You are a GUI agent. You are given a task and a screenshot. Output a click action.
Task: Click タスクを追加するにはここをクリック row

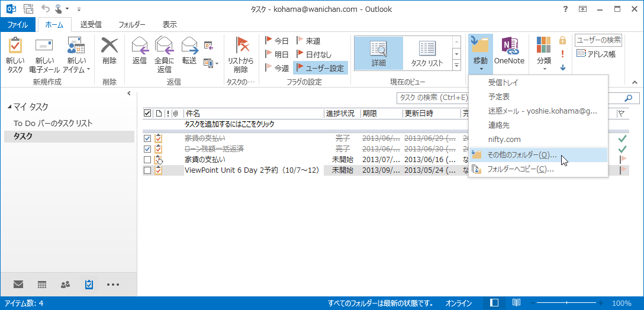point(230,124)
